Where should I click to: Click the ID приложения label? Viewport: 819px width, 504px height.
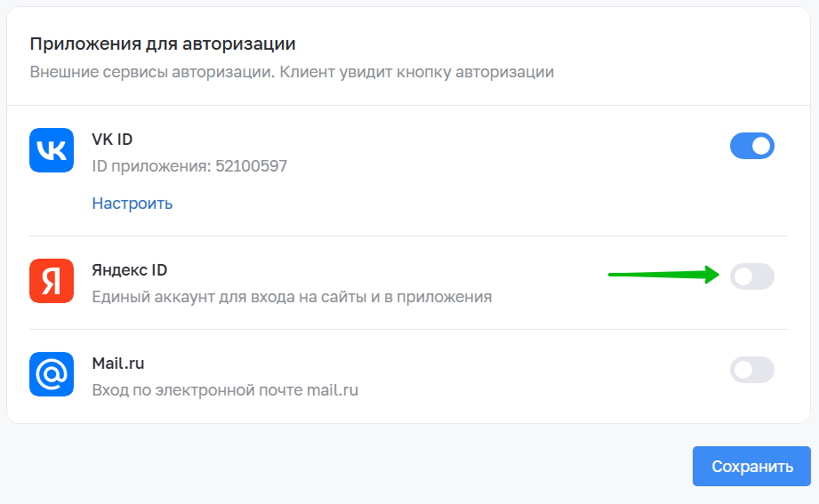point(151,166)
